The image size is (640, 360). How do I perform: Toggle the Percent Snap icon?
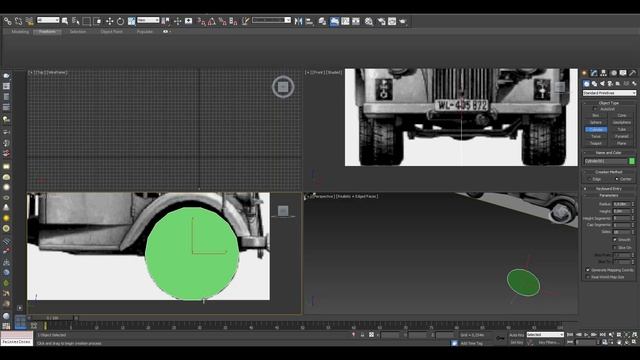(x=222, y=21)
